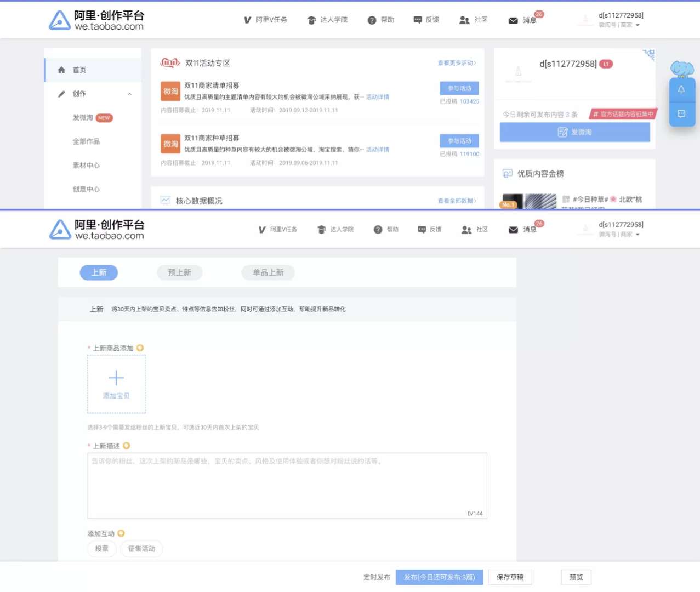
Task: Open the account dropdown arrow in 上新 editor header
Action: coord(638,235)
